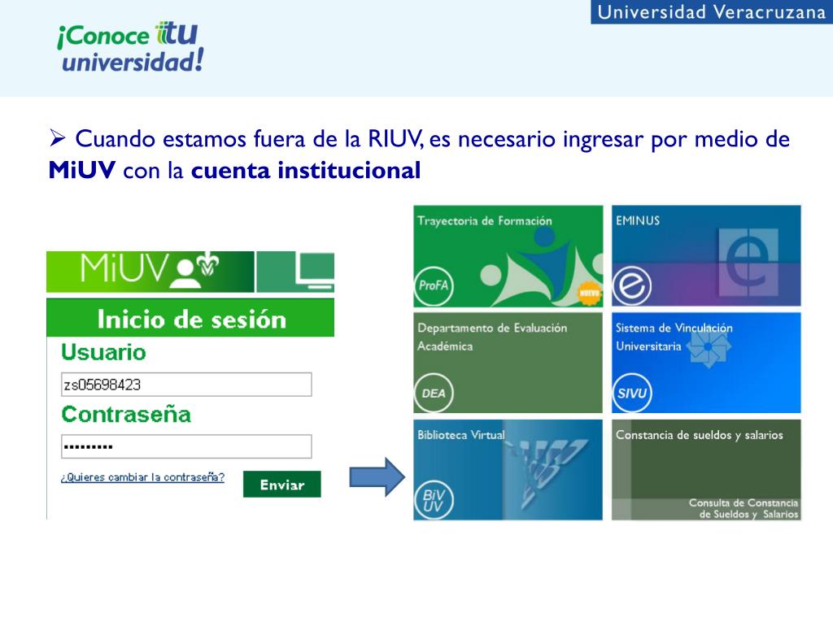Click the ProFA circle icon

[x=434, y=285]
